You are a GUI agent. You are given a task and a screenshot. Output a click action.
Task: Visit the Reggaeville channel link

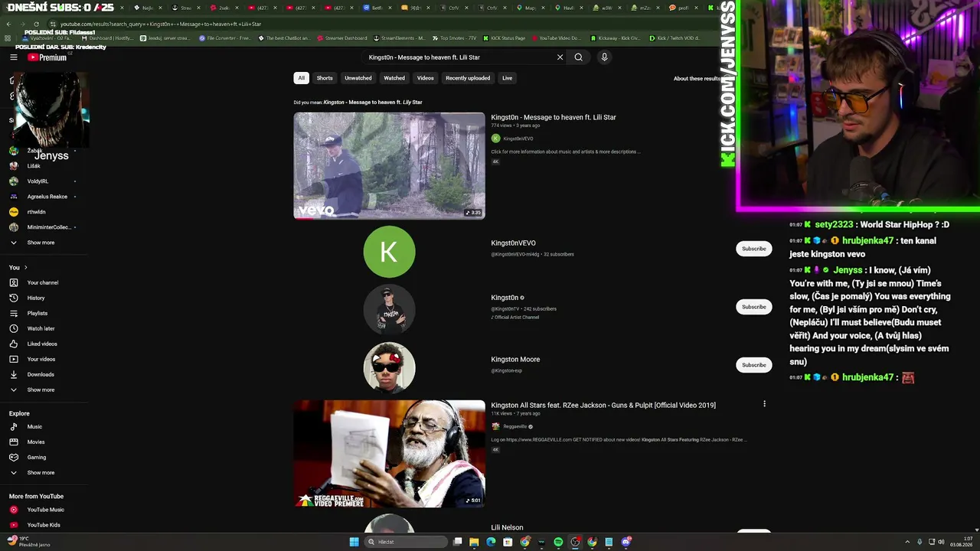[516, 426]
